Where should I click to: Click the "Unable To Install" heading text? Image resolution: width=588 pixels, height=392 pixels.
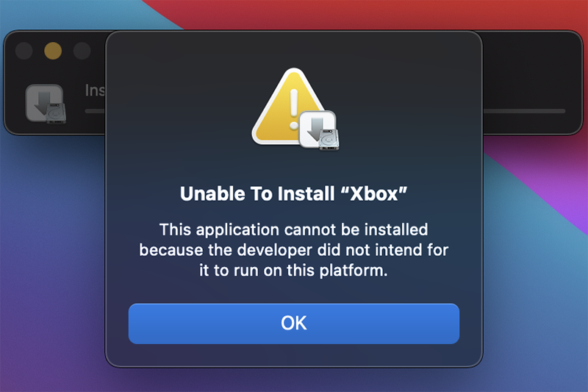click(x=257, y=194)
